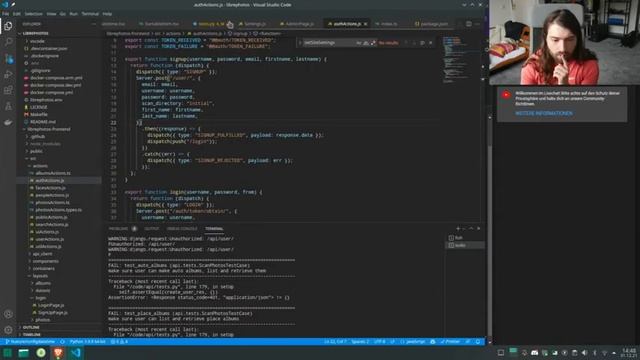Open docker-compose.arm.yml file

point(56,78)
